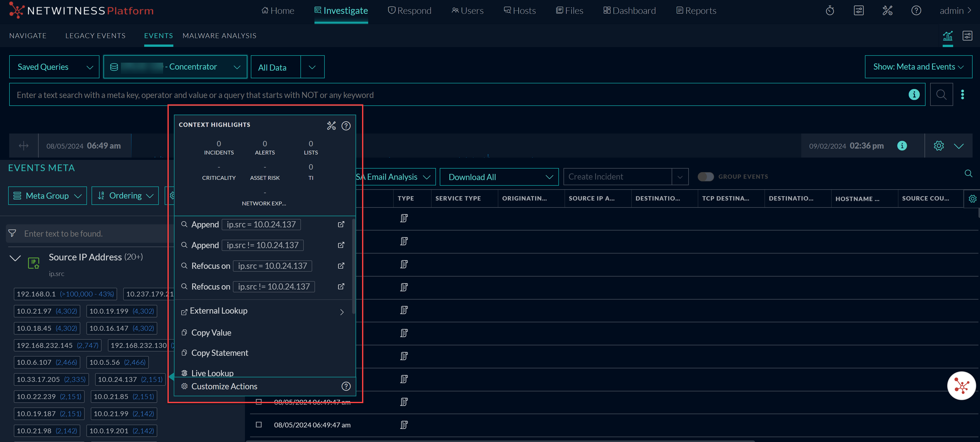Click the Context Highlights help icon

click(x=346, y=126)
